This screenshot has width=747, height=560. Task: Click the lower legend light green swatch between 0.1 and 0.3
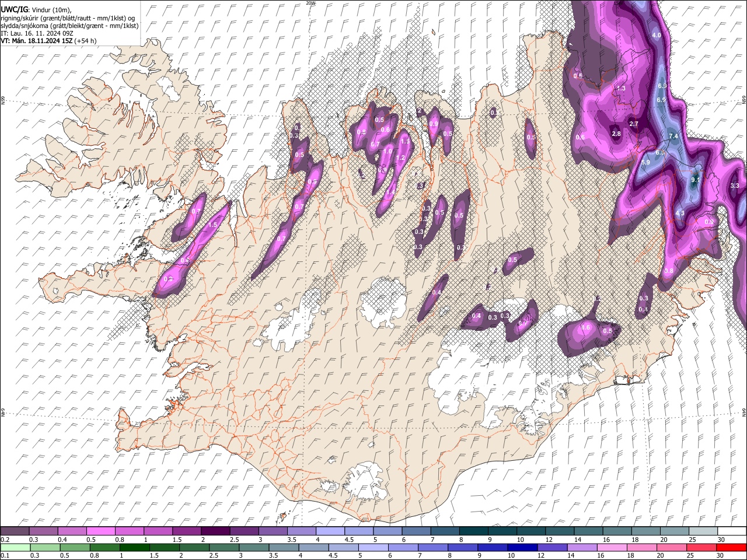(15, 547)
